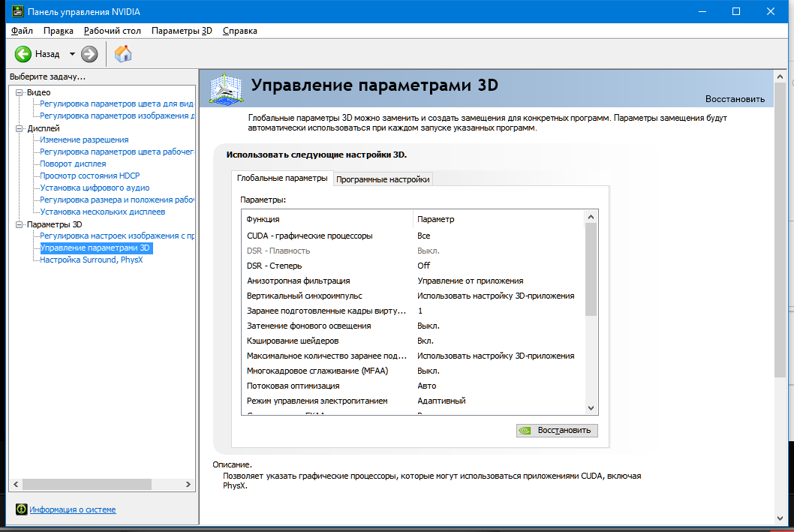Collapse the Параметры 3D tree node

point(20,224)
